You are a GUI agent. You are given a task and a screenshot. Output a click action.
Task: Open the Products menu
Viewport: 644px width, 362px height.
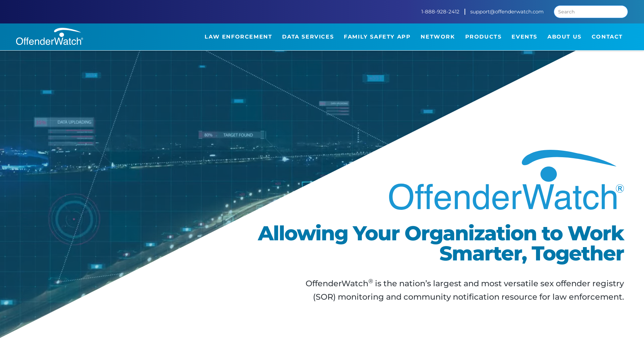point(483,37)
